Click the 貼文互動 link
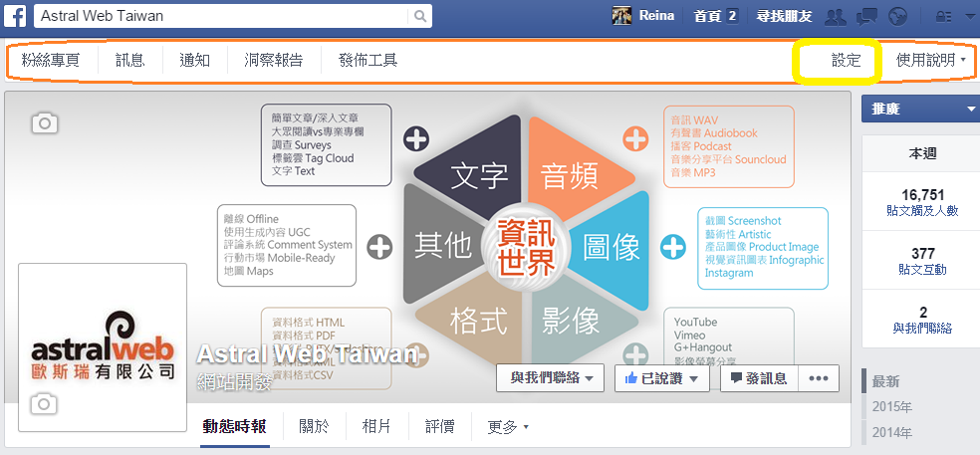The image size is (980, 455). coord(922,270)
